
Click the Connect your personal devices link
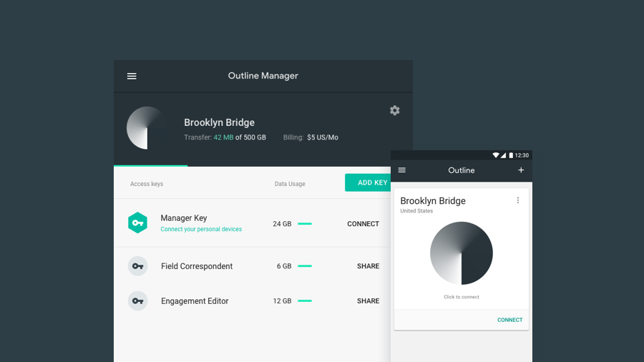coord(201,230)
